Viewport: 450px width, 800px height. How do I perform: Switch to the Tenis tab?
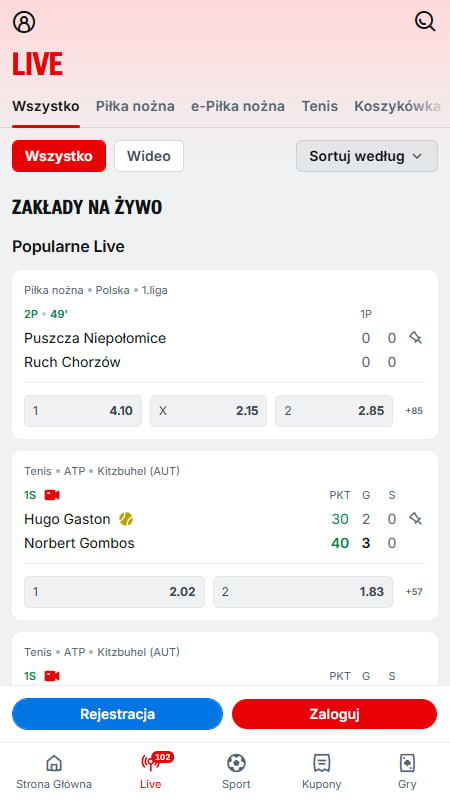(x=319, y=106)
